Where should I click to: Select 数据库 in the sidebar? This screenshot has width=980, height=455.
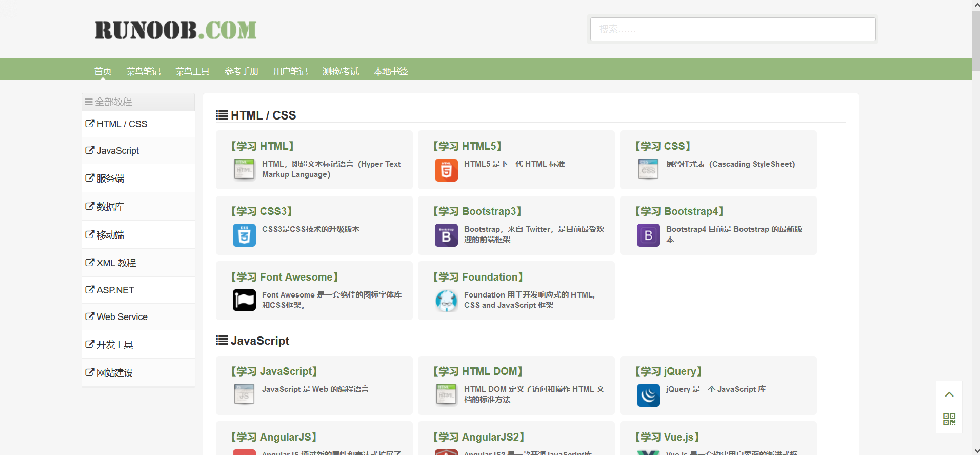(138, 207)
